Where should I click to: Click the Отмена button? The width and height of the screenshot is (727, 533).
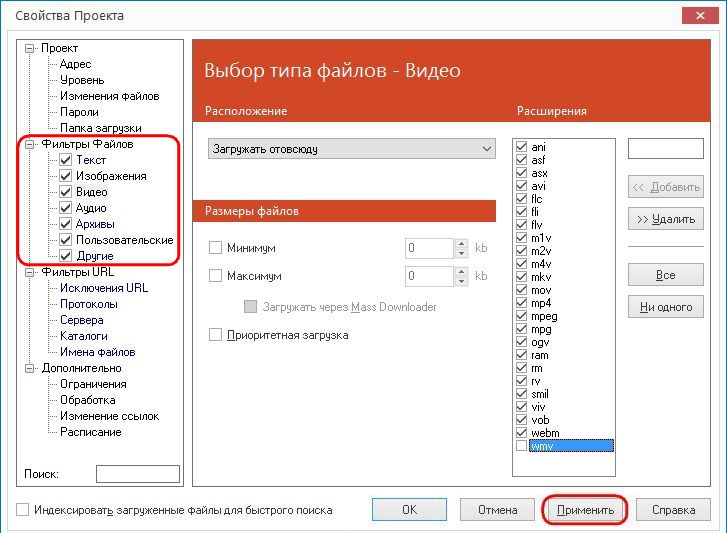497,510
